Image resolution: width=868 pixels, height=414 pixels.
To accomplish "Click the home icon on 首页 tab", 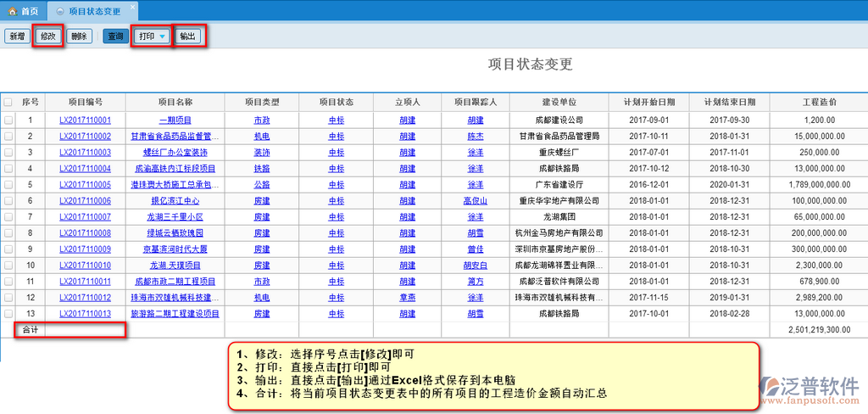I will pyautogui.click(x=12, y=12).
